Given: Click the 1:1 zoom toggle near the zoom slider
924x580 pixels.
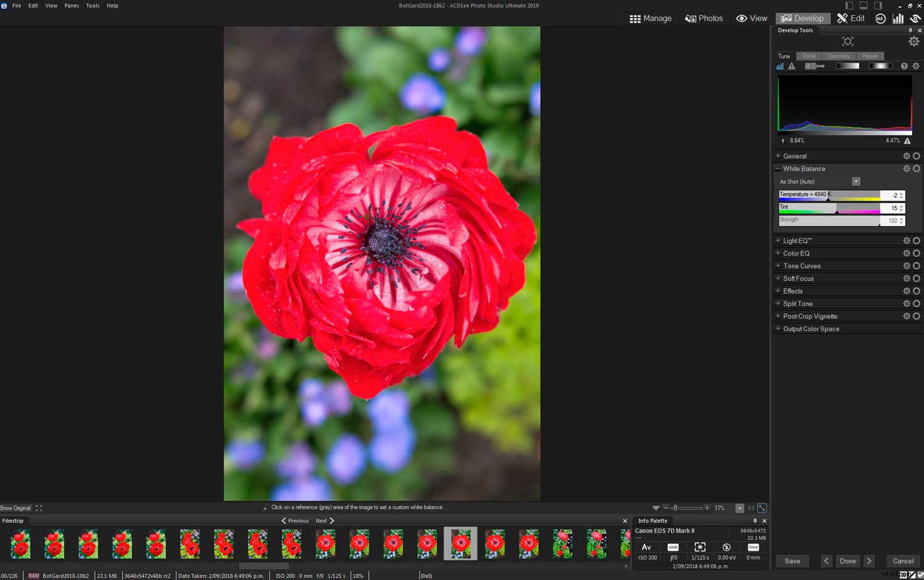Looking at the screenshot, I should coord(750,508).
